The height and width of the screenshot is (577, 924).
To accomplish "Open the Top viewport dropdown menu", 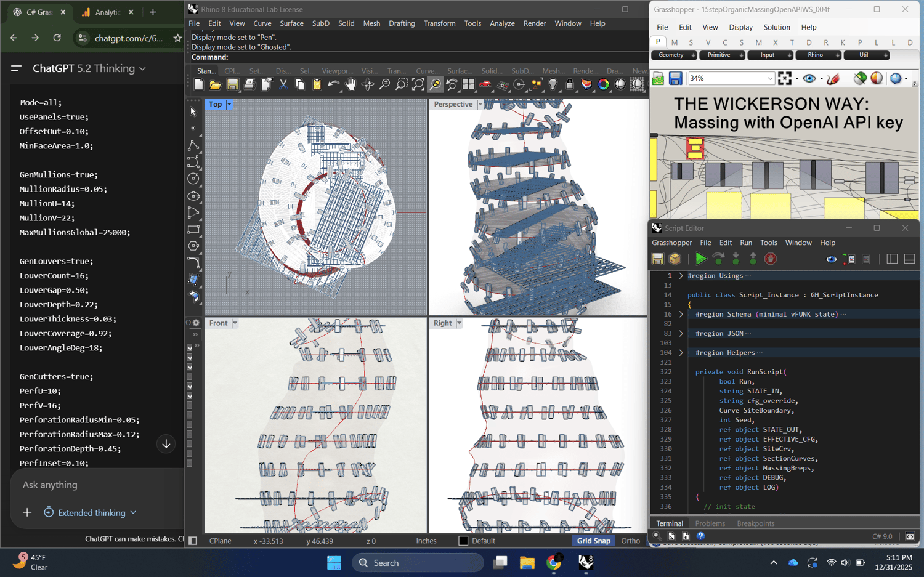I will tap(229, 105).
